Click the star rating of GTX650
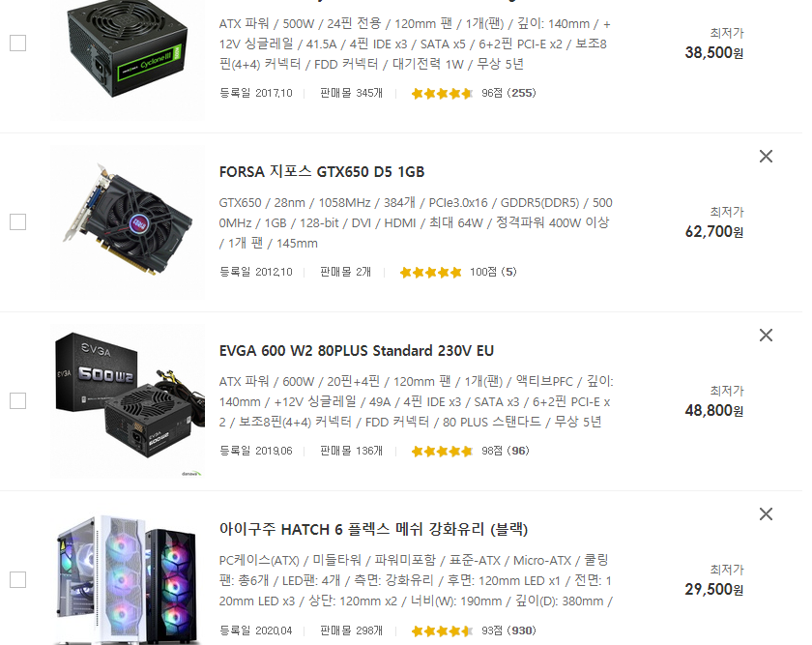Viewport: 812px width, 645px height. (430, 273)
